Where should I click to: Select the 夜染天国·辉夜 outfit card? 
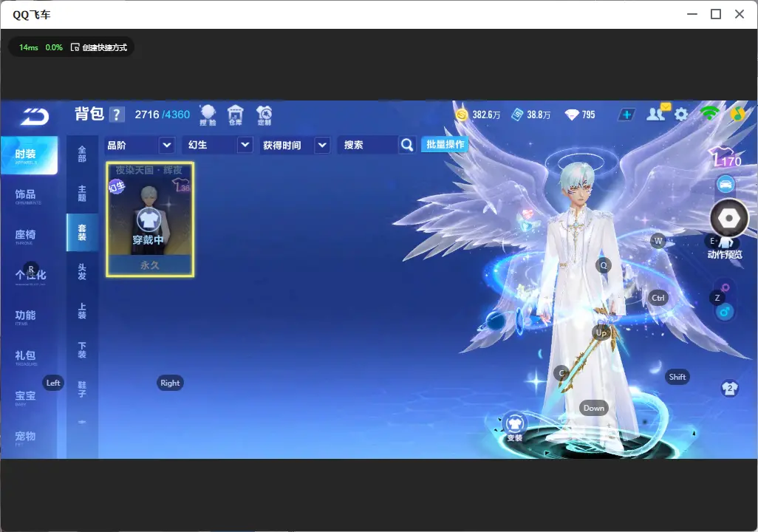pos(150,219)
